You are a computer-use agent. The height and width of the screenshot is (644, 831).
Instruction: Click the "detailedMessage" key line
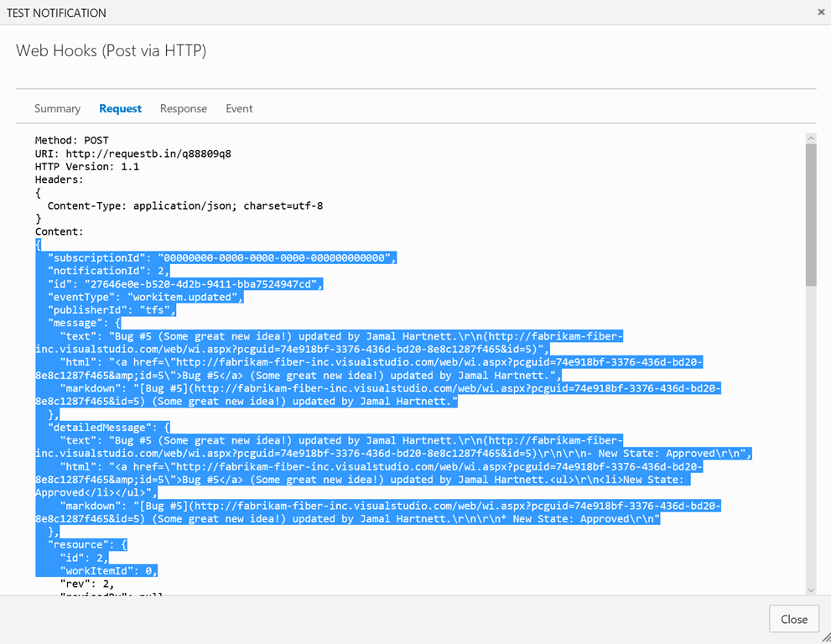point(109,428)
